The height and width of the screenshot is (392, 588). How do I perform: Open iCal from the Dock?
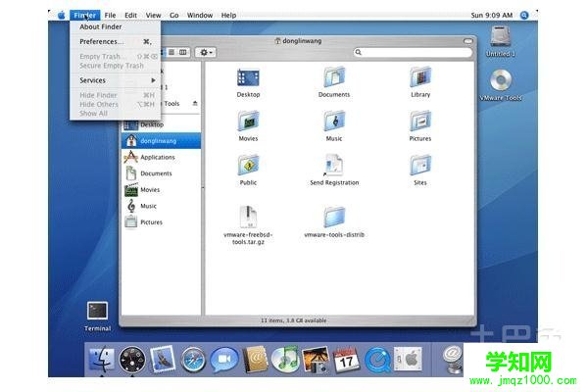coord(346,360)
